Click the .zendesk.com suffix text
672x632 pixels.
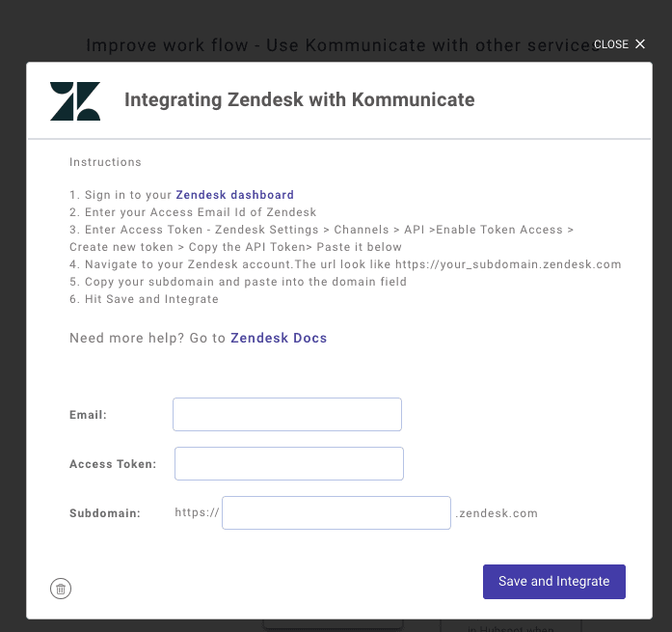497,513
